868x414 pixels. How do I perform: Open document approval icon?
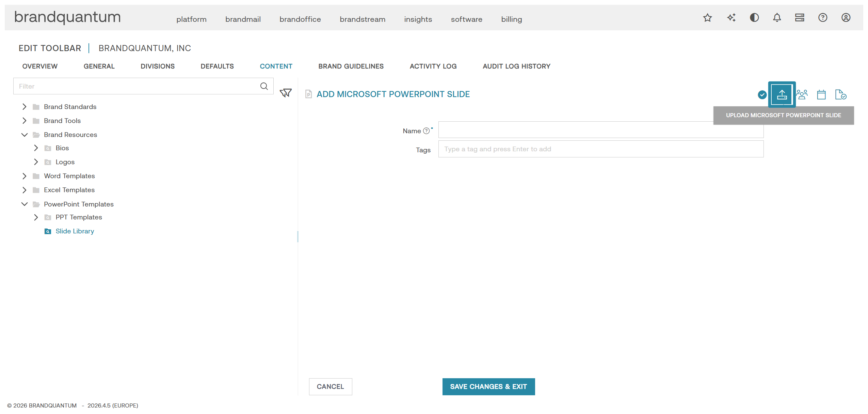[x=841, y=94]
